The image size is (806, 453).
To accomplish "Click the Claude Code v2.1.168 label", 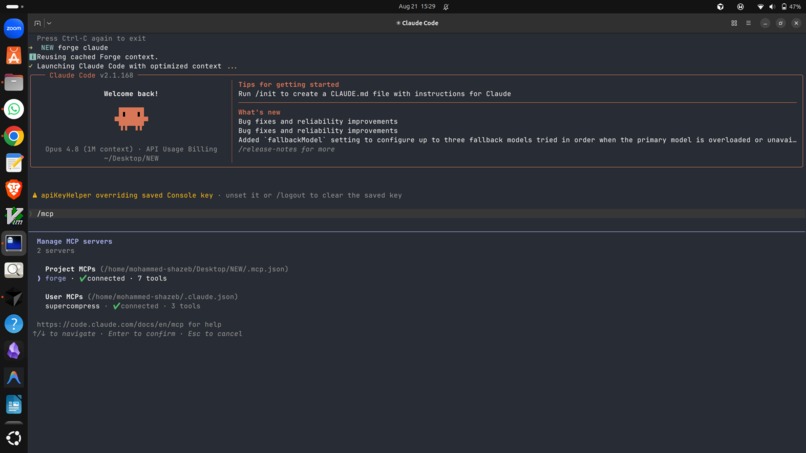I will 91,75.
